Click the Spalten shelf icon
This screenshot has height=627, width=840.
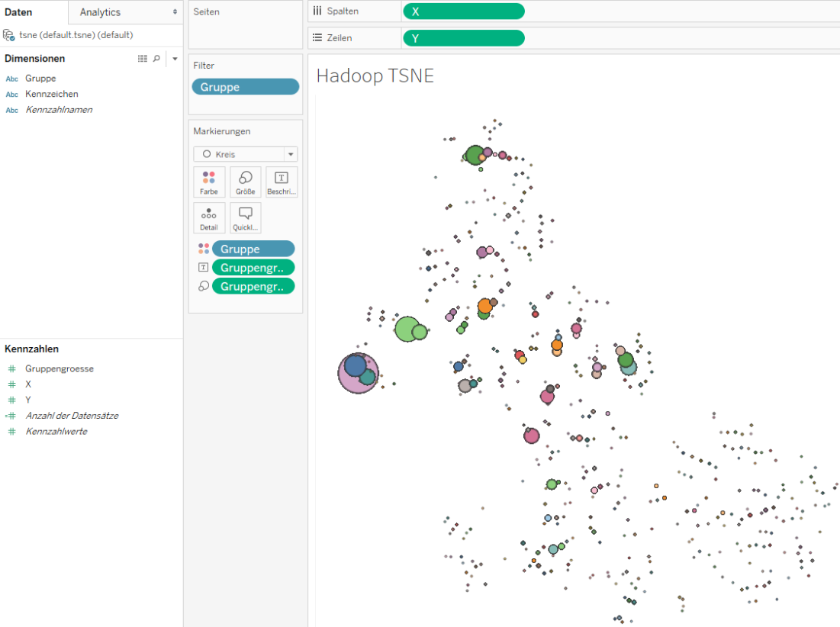(x=316, y=11)
